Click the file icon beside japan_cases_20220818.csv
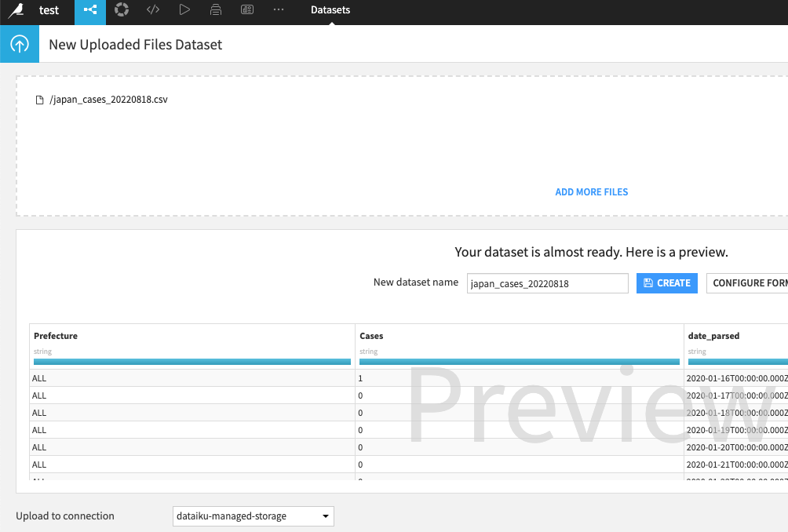This screenshot has width=788, height=532. point(40,100)
